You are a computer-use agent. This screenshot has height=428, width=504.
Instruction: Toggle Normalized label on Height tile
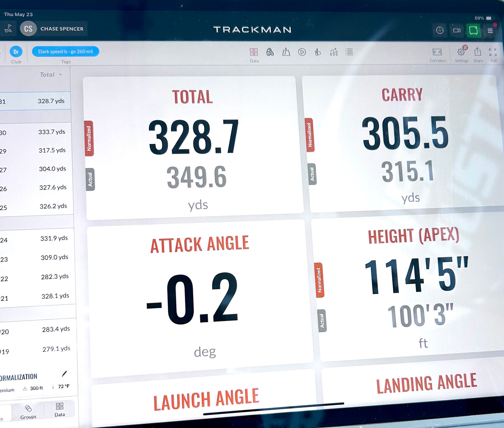pyautogui.click(x=319, y=280)
